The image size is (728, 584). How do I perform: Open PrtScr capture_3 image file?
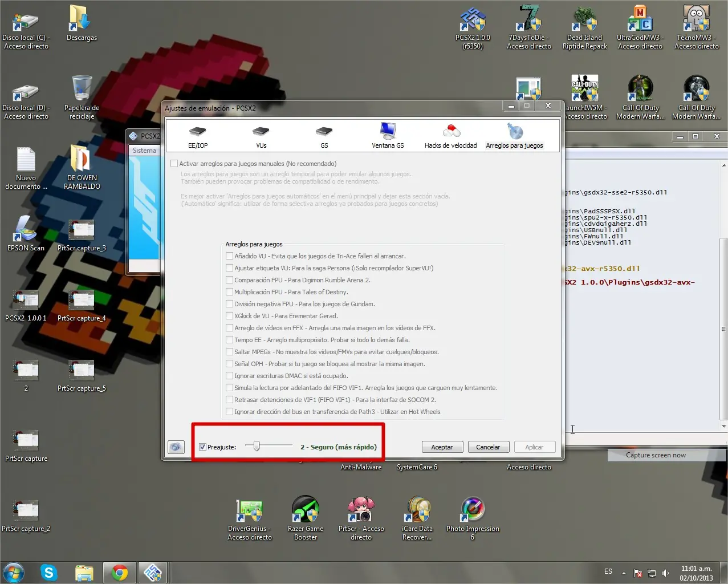[x=82, y=235]
